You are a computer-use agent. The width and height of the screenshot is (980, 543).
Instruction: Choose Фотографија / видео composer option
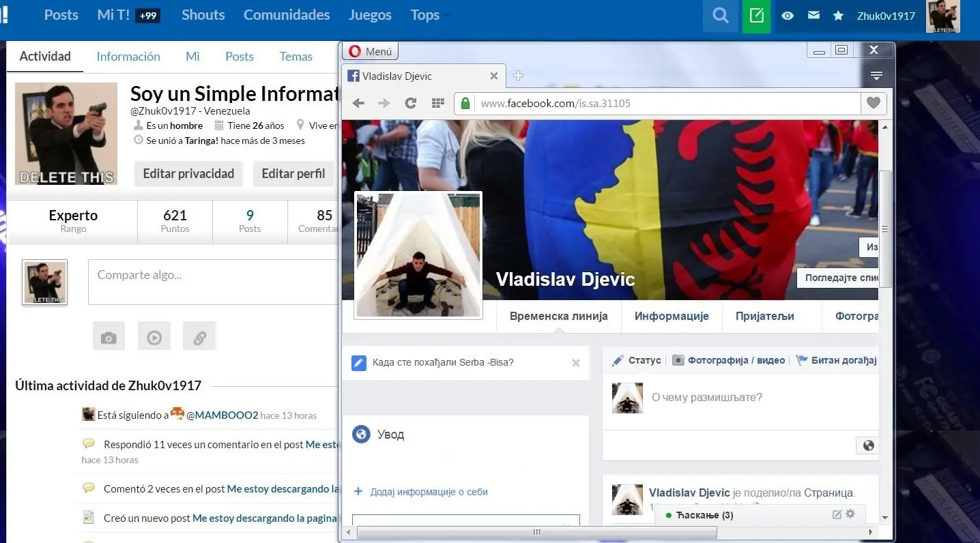pos(729,360)
